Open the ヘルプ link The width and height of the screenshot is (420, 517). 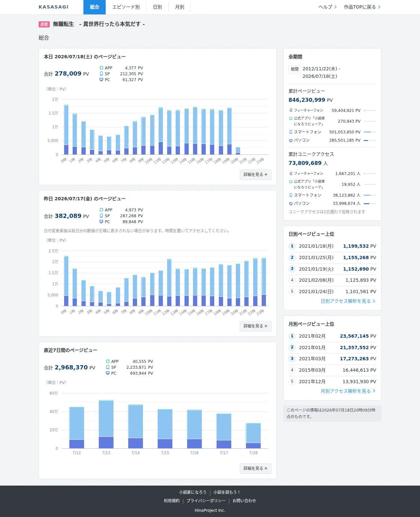tap(327, 7)
